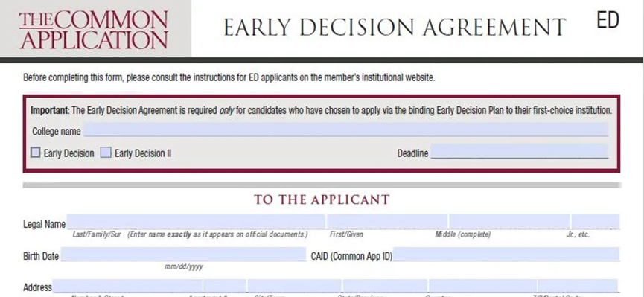Click the ZIP/Postal Code address field
This screenshot has height=297, width=644.
tap(578, 286)
